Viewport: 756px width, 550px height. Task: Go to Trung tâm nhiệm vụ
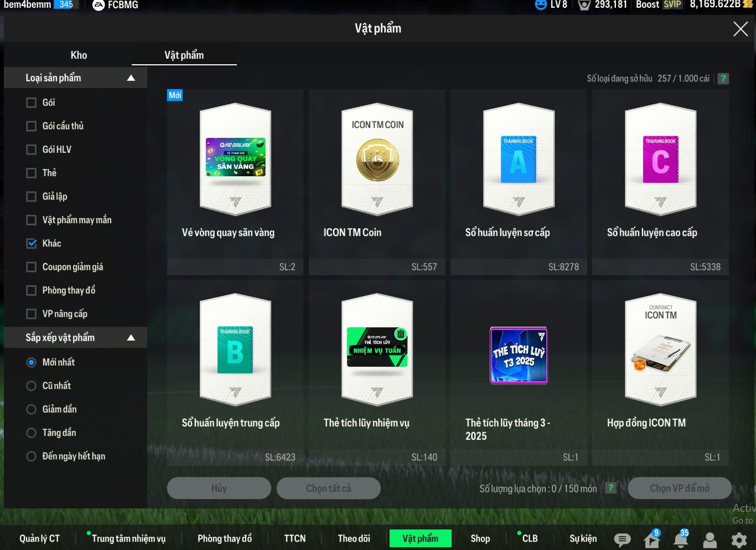(x=128, y=538)
